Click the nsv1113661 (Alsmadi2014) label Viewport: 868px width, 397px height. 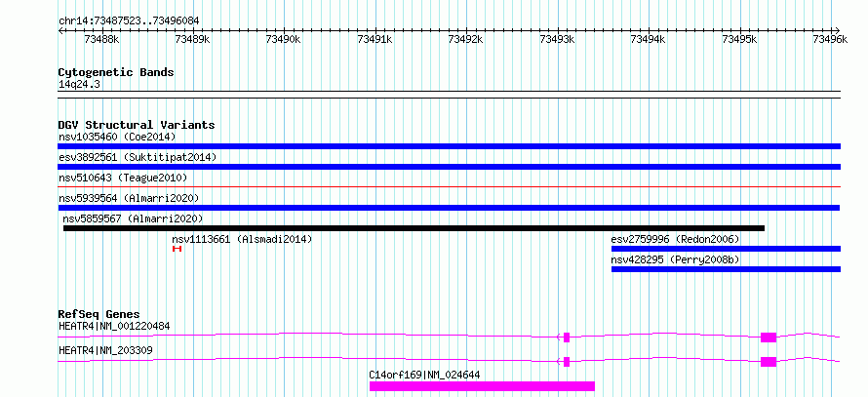click(x=242, y=239)
